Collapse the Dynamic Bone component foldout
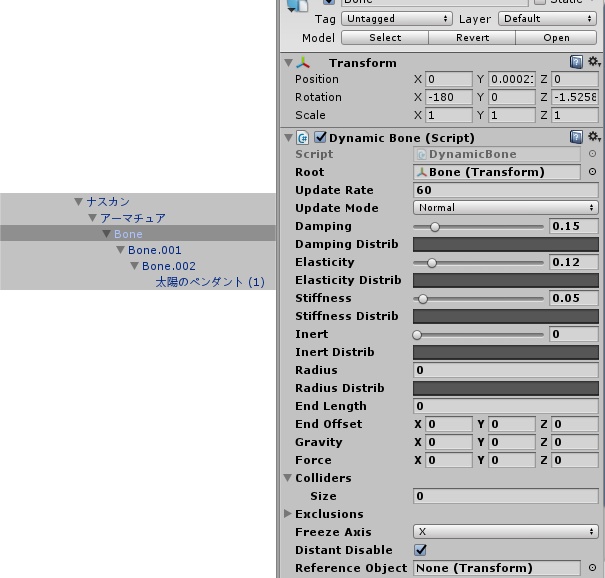The height and width of the screenshot is (578, 605). tap(288, 137)
